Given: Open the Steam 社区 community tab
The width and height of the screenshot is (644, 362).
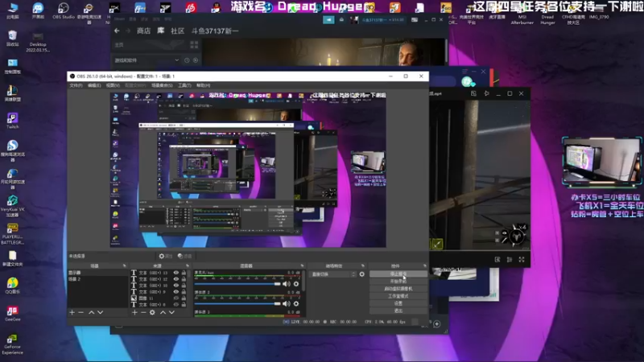Looking at the screenshot, I should (177, 31).
